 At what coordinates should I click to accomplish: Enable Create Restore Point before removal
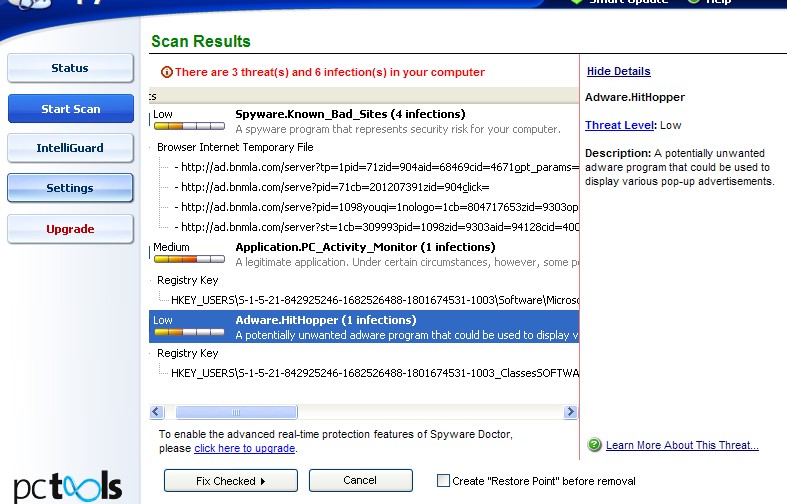pyautogui.click(x=443, y=481)
